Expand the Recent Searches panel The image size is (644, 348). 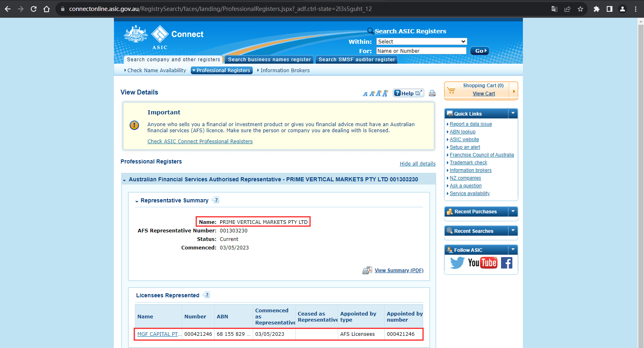coord(513,230)
